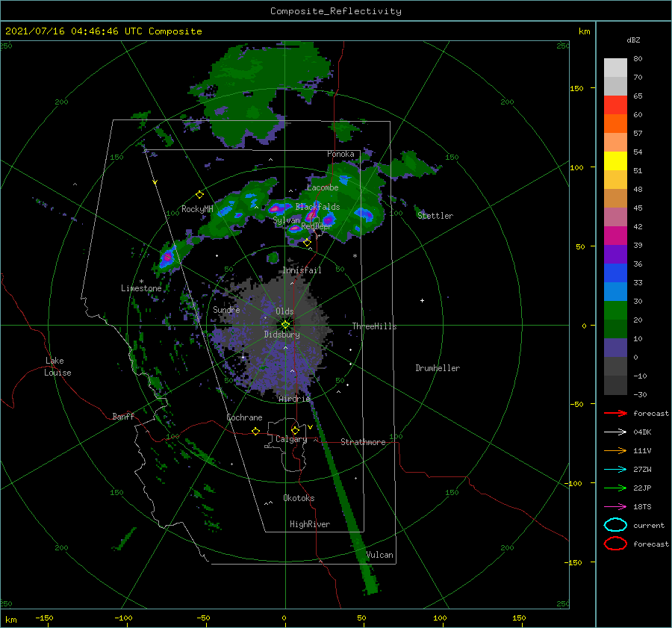672x628 pixels.
Task: Click the RedDeer city label
Action: (317, 226)
